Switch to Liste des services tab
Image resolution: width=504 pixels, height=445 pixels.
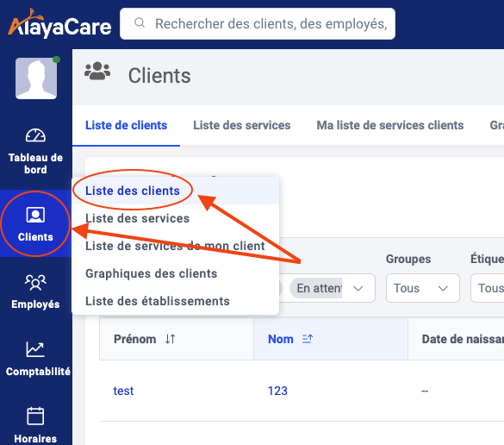pyautogui.click(x=242, y=125)
